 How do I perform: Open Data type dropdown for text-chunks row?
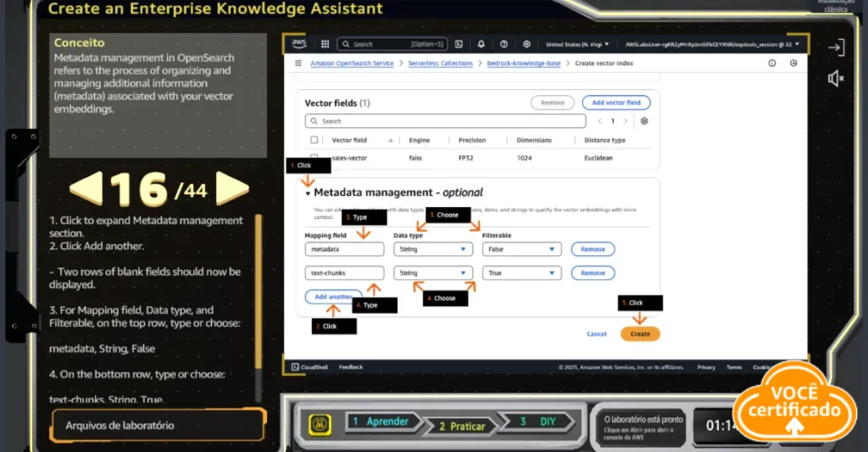click(x=433, y=273)
